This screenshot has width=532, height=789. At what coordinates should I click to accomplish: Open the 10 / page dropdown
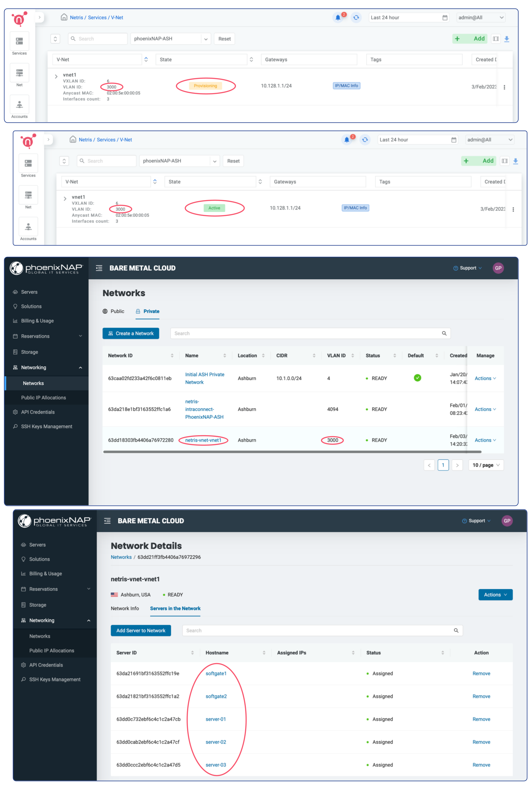tap(486, 465)
